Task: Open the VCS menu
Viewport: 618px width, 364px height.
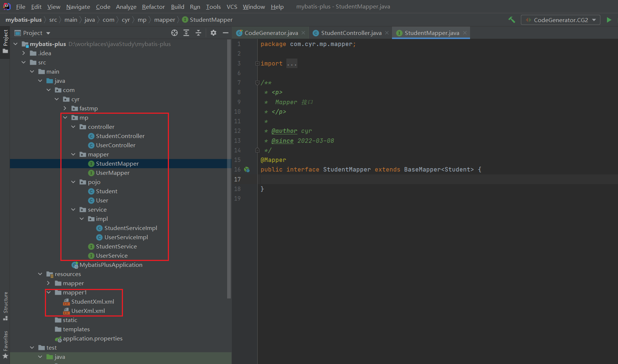Action: (x=232, y=7)
